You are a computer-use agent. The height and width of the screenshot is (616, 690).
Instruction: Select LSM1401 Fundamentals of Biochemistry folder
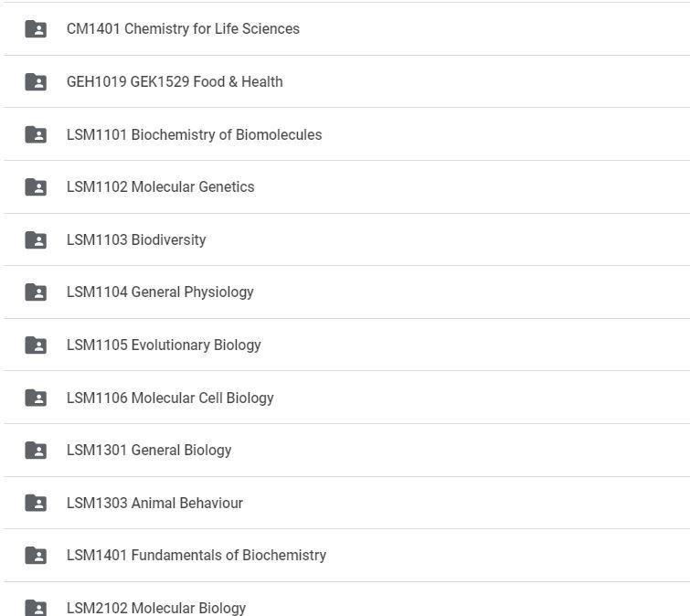pos(196,556)
